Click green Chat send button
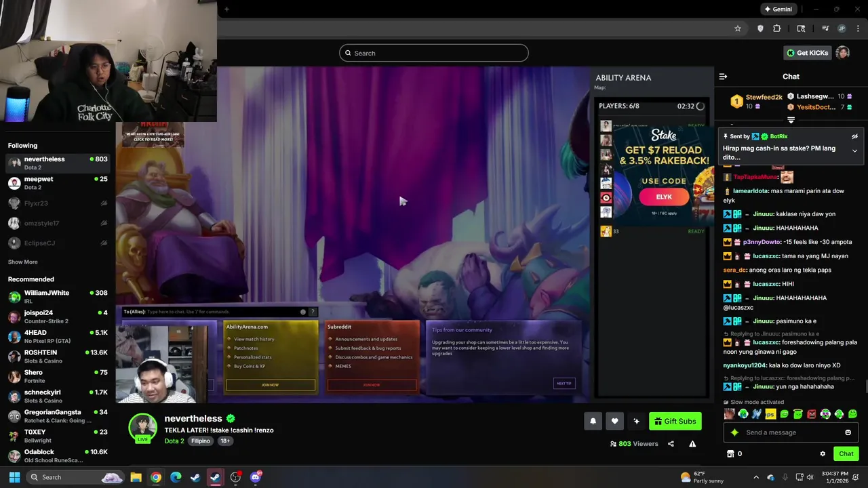The height and width of the screenshot is (488, 868). coord(846,453)
